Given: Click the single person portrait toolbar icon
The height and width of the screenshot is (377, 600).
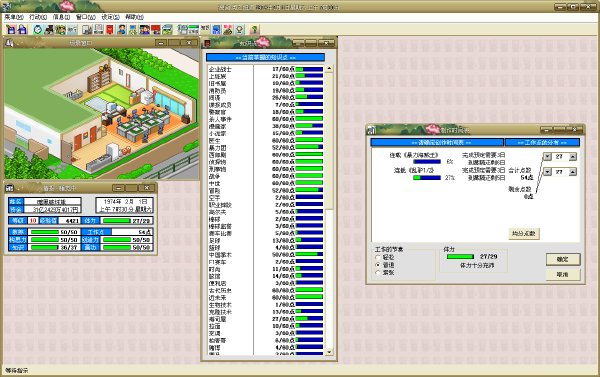Looking at the screenshot, I should pyautogui.click(x=122, y=29).
